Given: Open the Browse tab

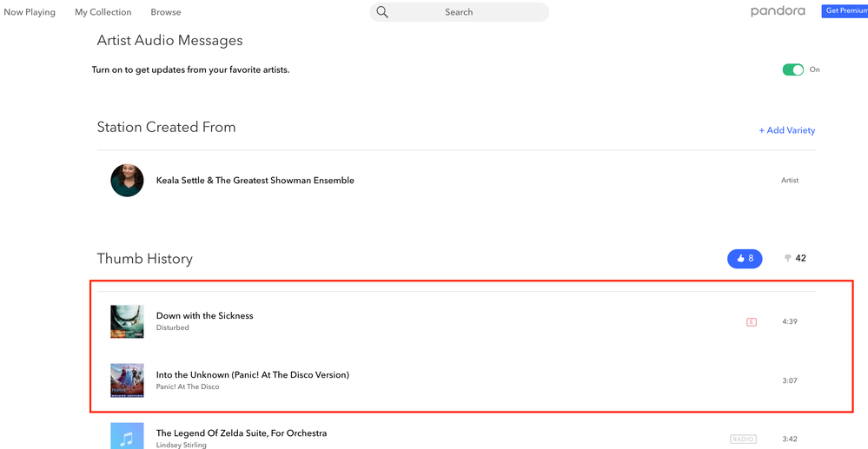Looking at the screenshot, I should [x=166, y=12].
